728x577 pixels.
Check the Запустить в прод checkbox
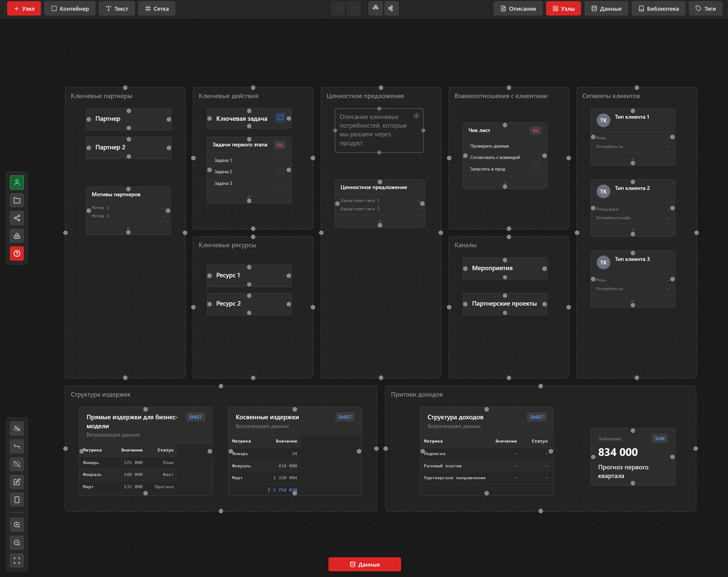[536, 168]
